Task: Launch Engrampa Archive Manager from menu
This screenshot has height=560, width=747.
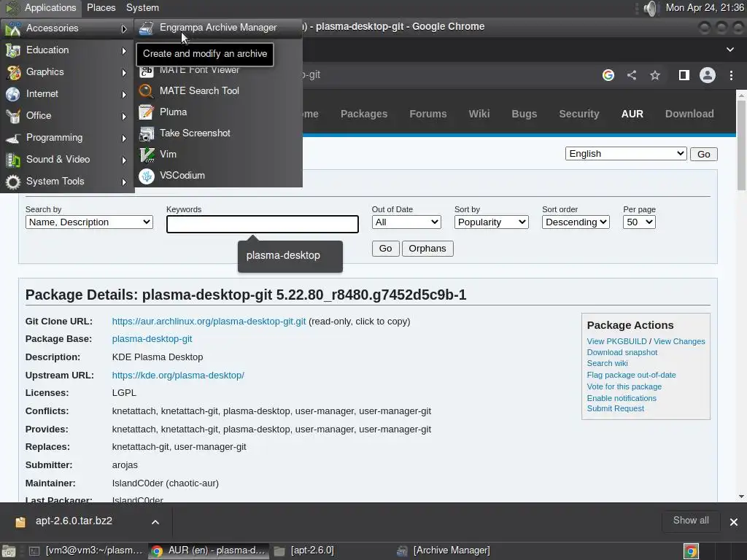Action: 218,28
